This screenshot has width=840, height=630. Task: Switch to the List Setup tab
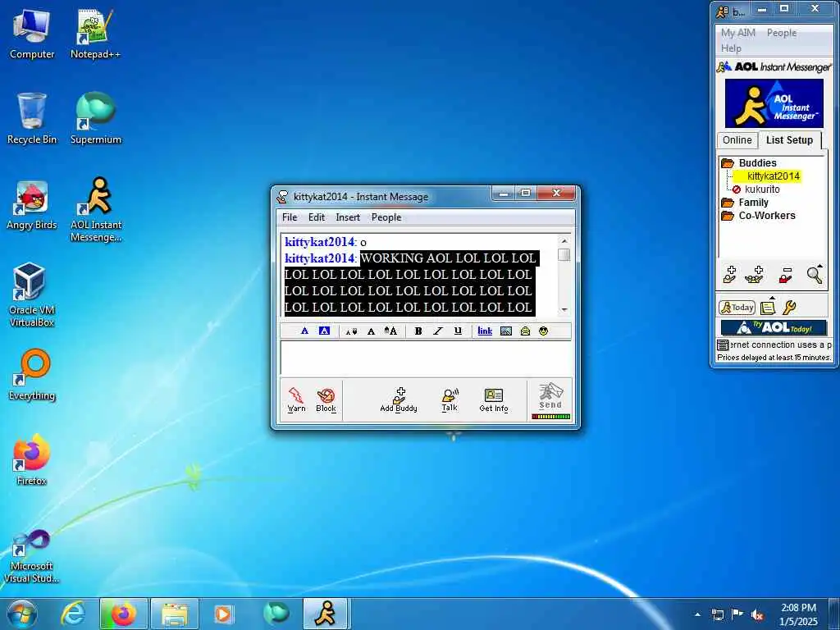(789, 139)
